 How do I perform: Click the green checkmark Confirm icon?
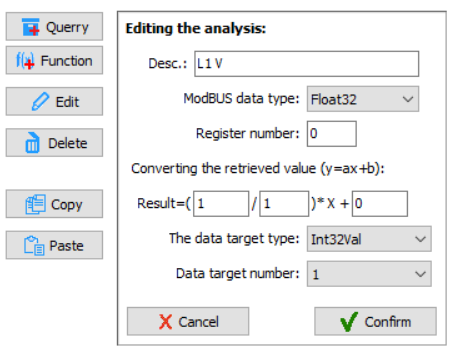pos(349,322)
